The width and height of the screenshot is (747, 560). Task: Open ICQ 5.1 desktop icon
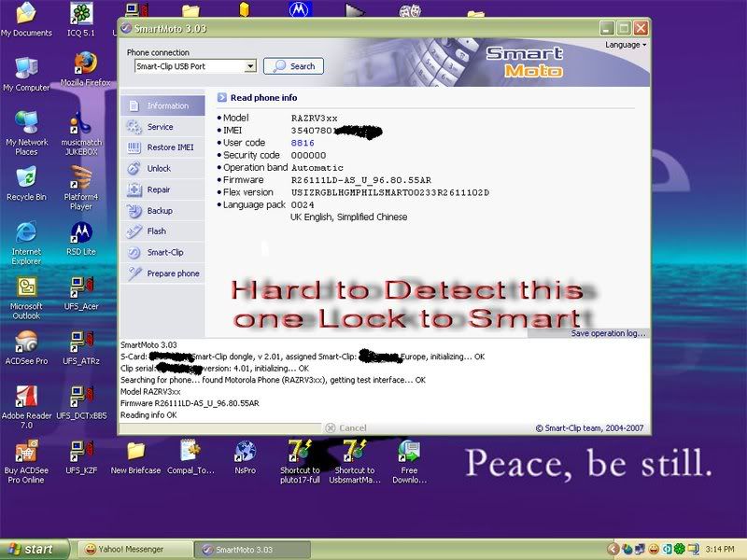click(x=81, y=20)
